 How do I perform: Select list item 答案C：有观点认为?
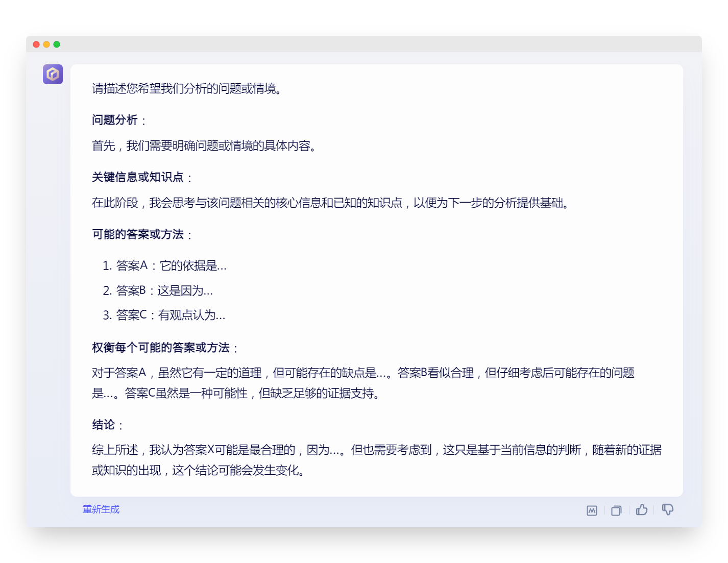(x=164, y=315)
